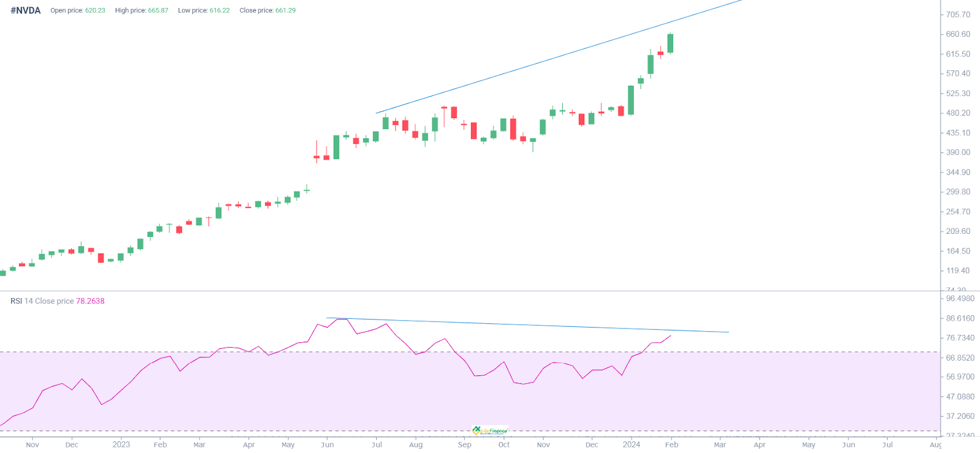Select the High price 665.87 value
980x453 pixels.
pos(158,10)
